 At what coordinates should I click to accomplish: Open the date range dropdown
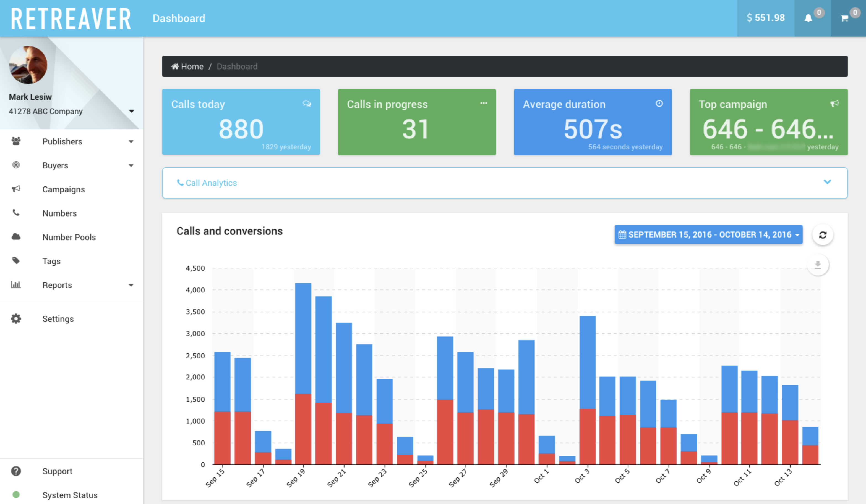pyautogui.click(x=708, y=234)
